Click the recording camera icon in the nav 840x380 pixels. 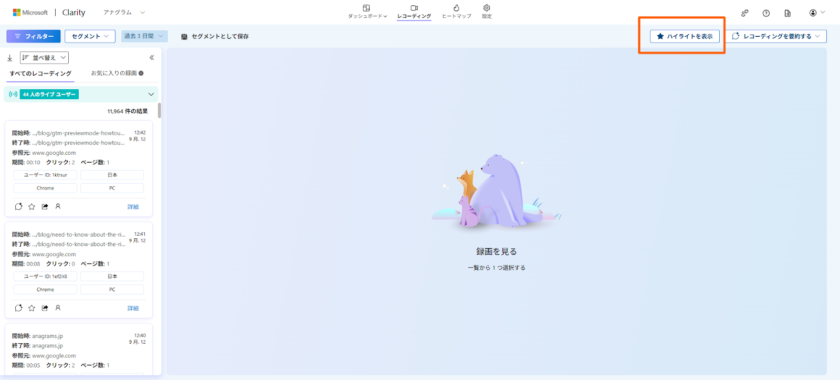(x=414, y=8)
